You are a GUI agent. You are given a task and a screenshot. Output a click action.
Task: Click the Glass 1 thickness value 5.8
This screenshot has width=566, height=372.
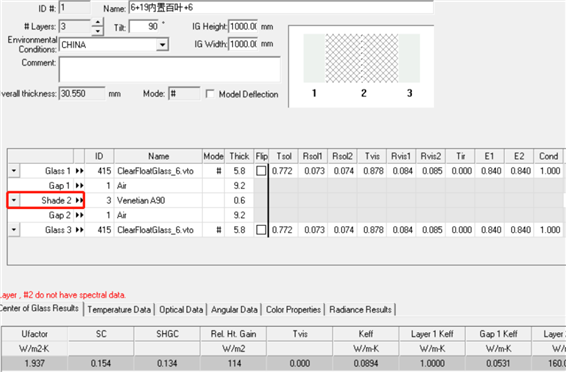coord(239,171)
